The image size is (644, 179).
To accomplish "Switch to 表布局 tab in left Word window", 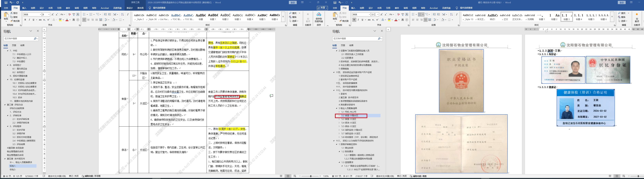I will click(140, 8).
